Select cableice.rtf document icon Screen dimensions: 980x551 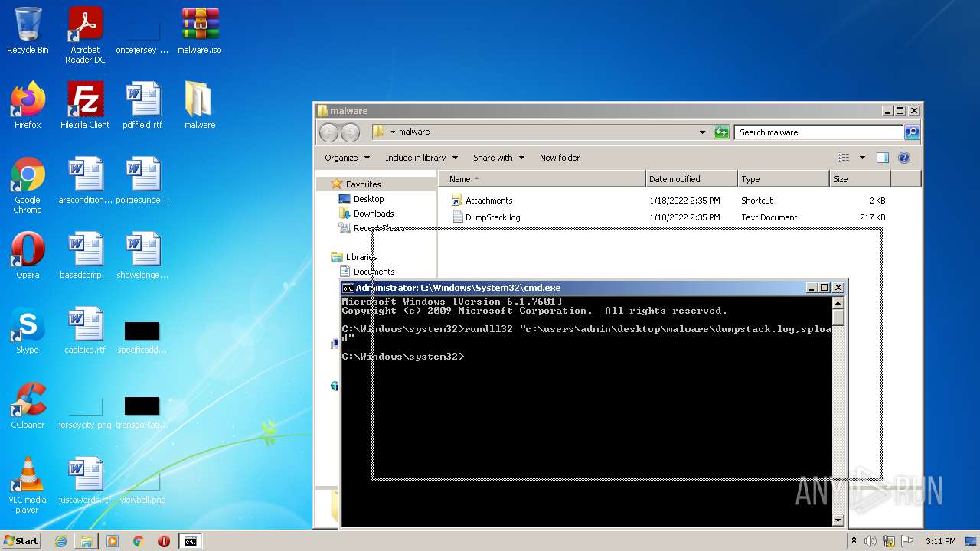85,331
